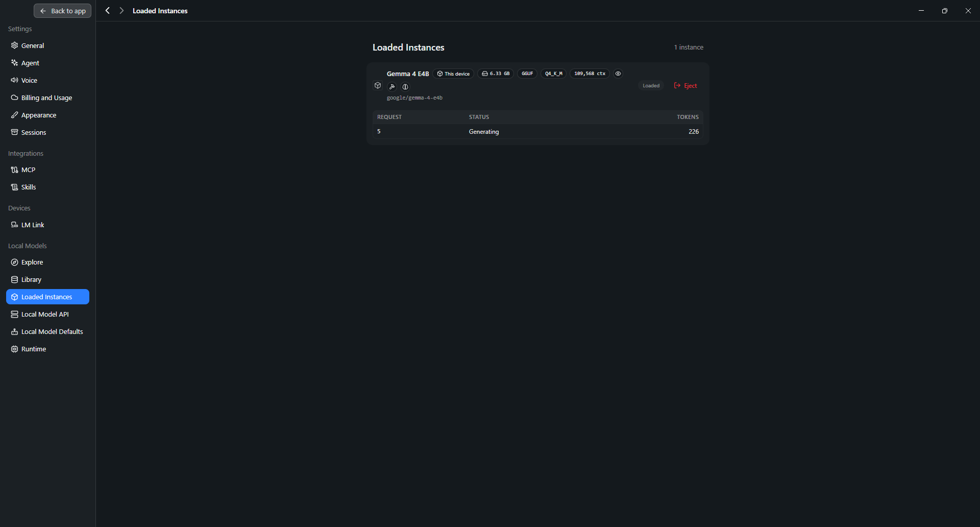The image size is (980, 527).
Task: Click the model cube icon
Action: point(378,85)
